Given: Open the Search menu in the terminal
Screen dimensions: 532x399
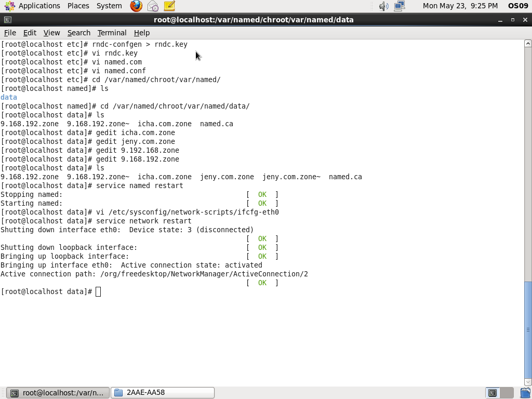Looking at the screenshot, I should click(x=79, y=33).
